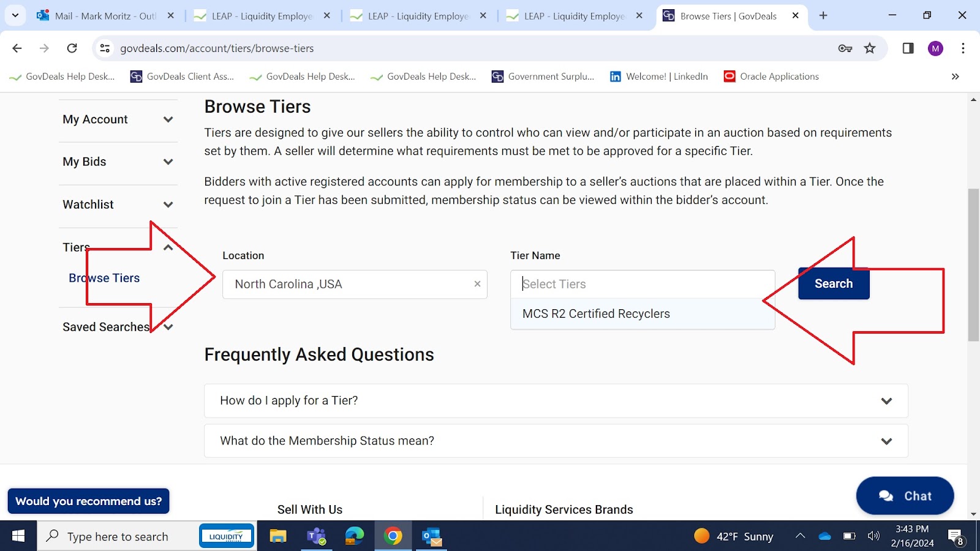Open File Explorer from taskbar
Image resolution: width=980 pixels, height=551 pixels.
277,536
